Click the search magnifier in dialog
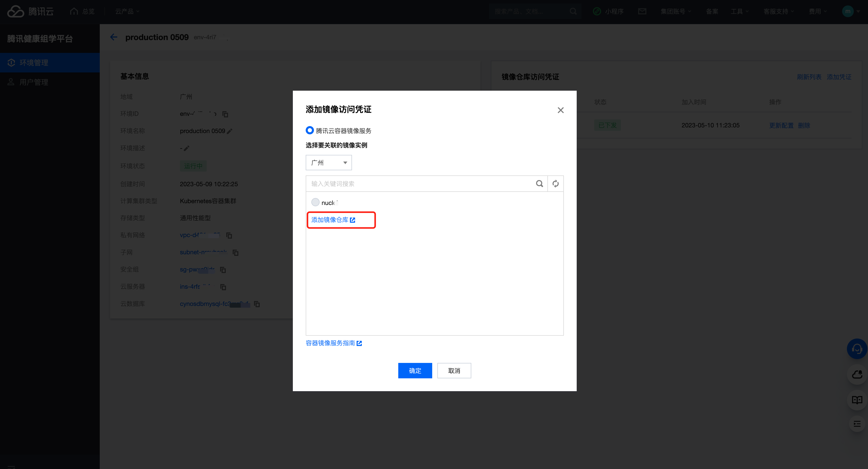Viewport: 868px width, 469px height. click(539, 183)
